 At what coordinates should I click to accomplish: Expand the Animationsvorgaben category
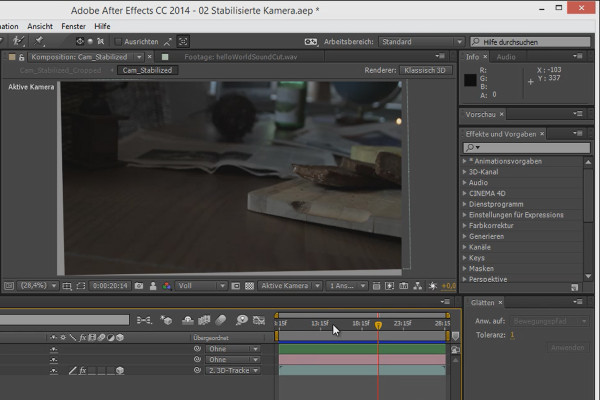point(464,161)
